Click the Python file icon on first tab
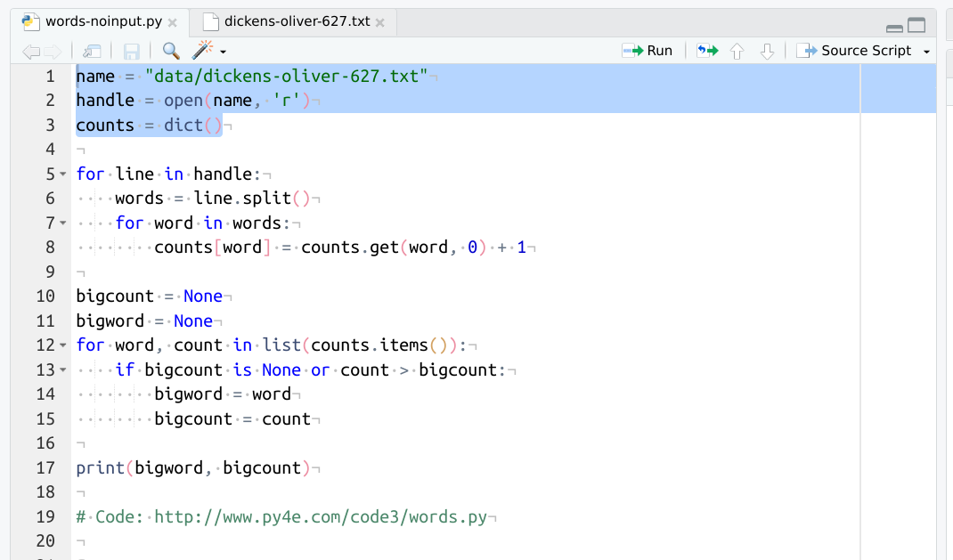 pos(30,22)
